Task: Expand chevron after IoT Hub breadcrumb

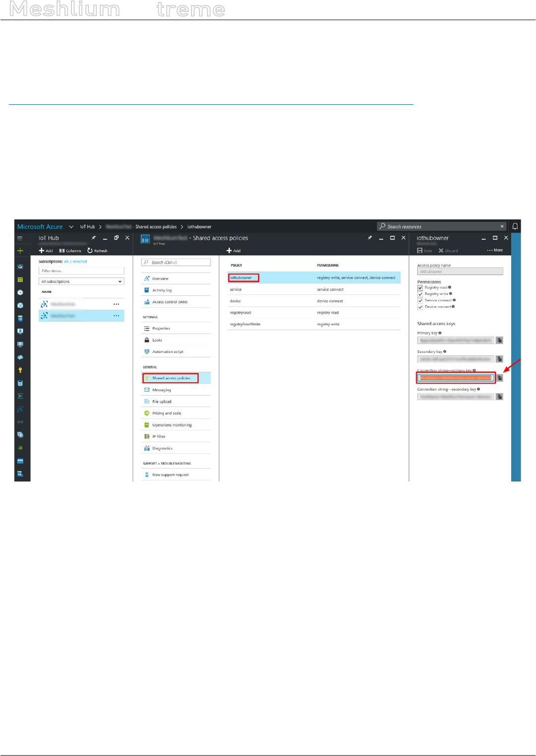Action: [100, 227]
